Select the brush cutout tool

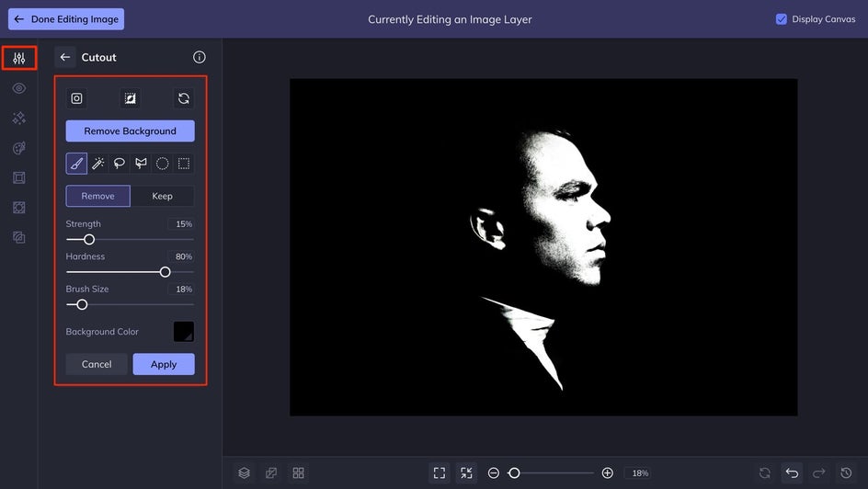pyautogui.click(x=76, y=164)
